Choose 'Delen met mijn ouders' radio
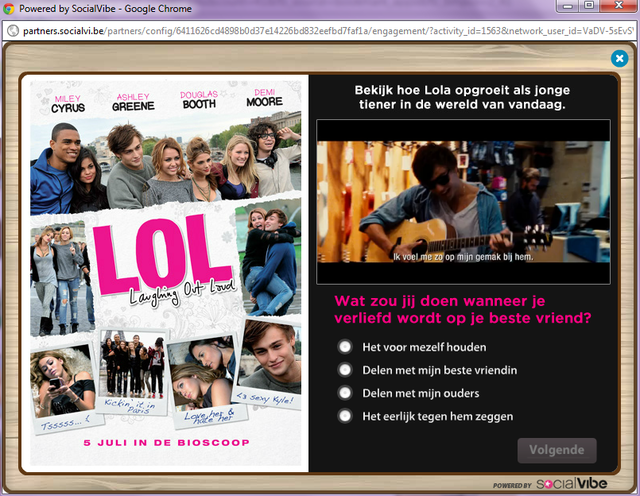 pos(345,393)
